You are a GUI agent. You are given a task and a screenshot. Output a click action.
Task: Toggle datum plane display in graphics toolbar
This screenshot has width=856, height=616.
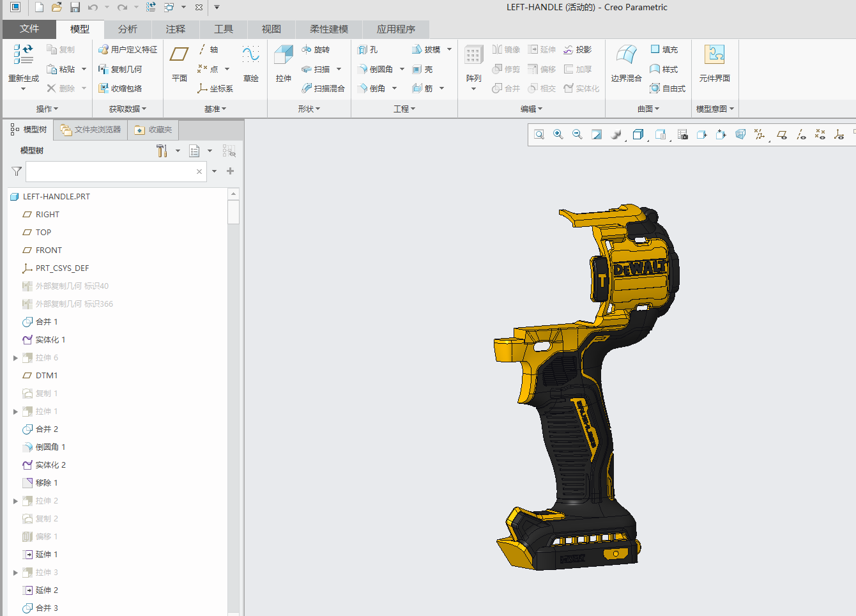pos(782,135)
